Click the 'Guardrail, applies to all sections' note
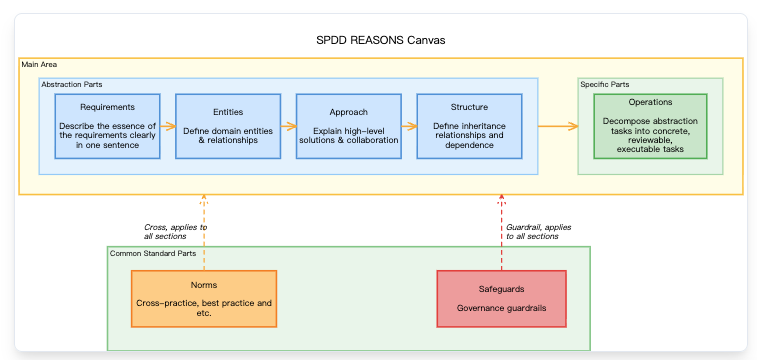Screen dimensions: 757x360 point(538,232)
